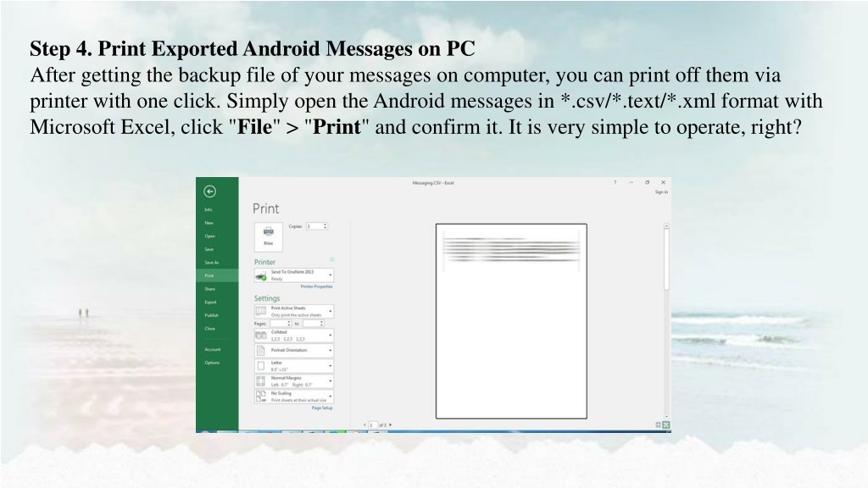Viewport: 868px width, 488px height.
Task: Open Export in the Backstage menu
Action: (210, 302)
